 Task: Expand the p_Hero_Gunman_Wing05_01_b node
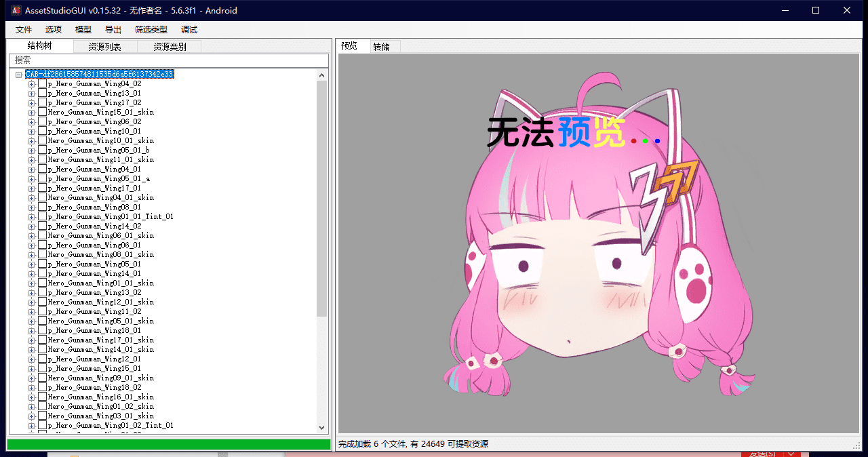click(31, 151)
